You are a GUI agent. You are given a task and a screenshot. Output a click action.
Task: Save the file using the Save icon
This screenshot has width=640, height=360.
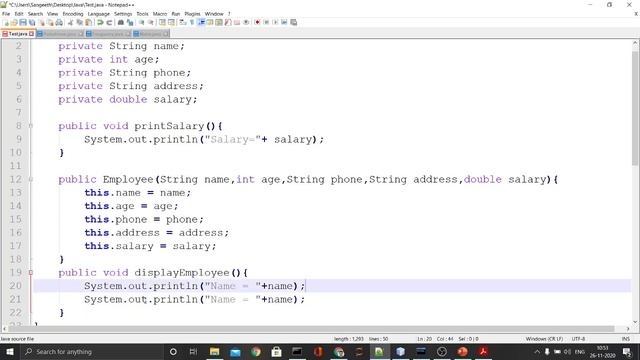23,22
